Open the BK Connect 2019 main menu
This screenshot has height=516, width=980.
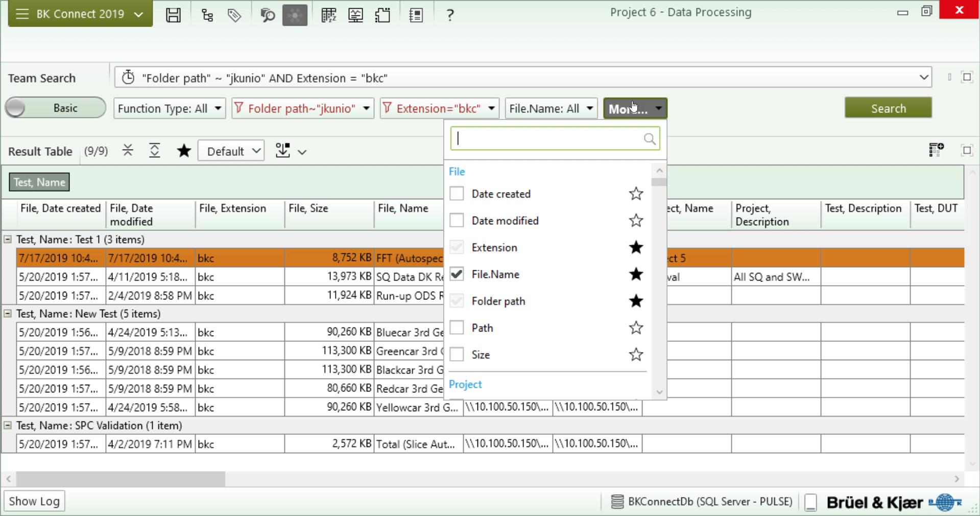tap(80, 14)
